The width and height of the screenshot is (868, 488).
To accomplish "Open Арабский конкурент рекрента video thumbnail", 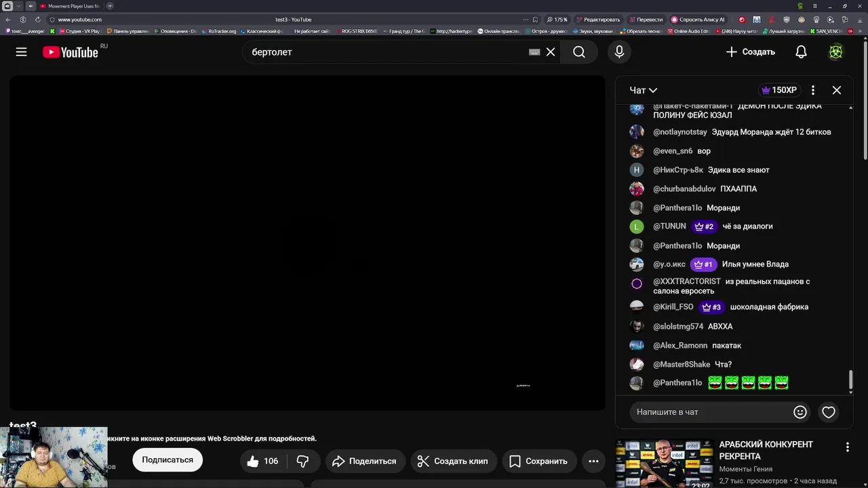I will (x=664, y=464).
